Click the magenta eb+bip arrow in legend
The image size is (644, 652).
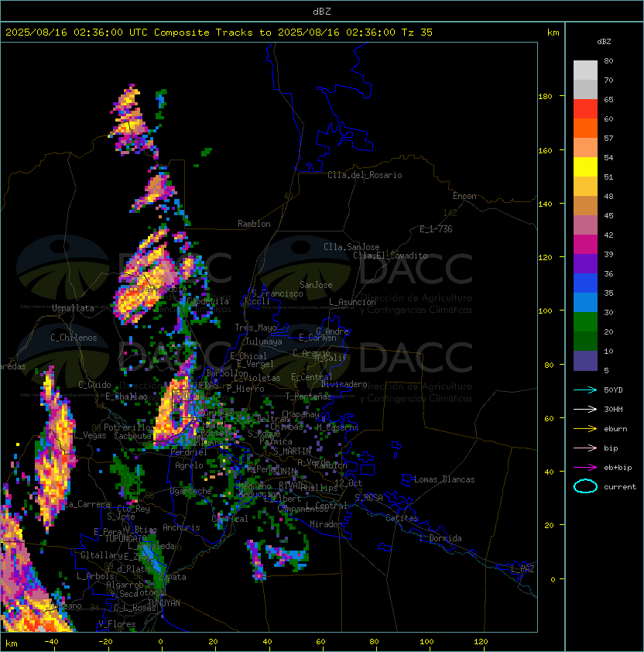585,468
